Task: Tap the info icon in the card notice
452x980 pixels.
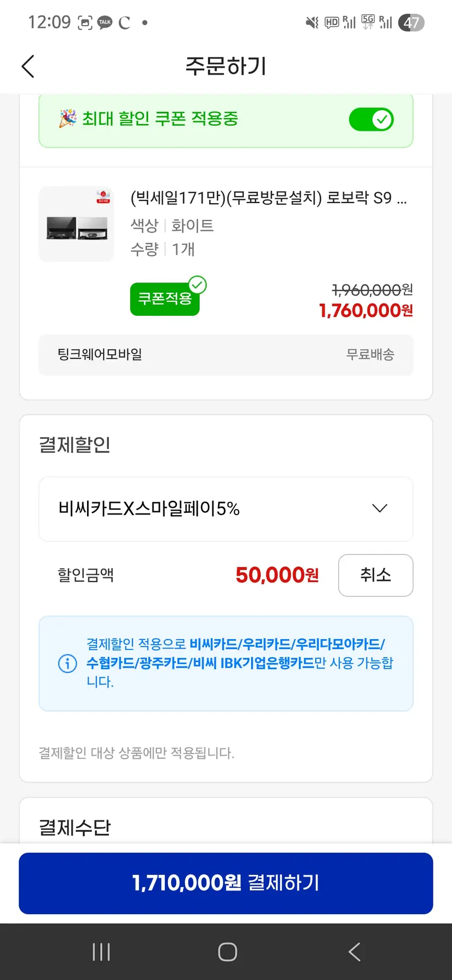Action: [x=68, y=664]
